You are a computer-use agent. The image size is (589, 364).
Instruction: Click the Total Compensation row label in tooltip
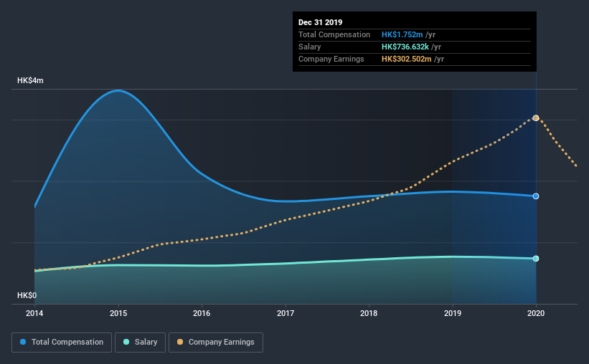(x=334, y=34)
